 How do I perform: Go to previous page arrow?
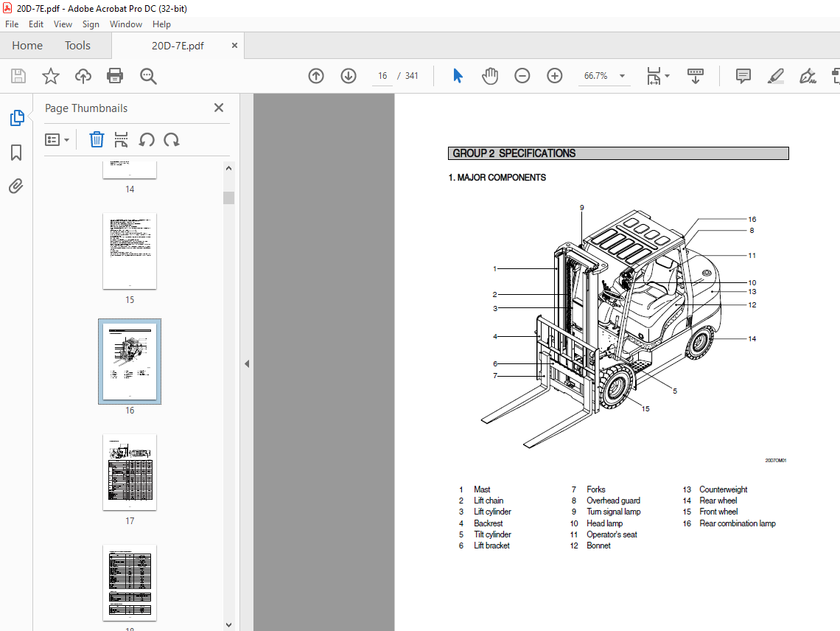tap(316, 76)
